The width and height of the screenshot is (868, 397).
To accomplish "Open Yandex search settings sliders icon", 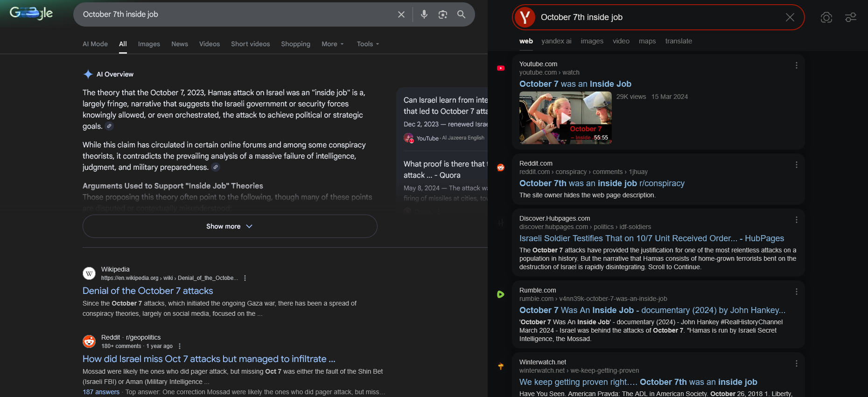I will coord(850,17).
